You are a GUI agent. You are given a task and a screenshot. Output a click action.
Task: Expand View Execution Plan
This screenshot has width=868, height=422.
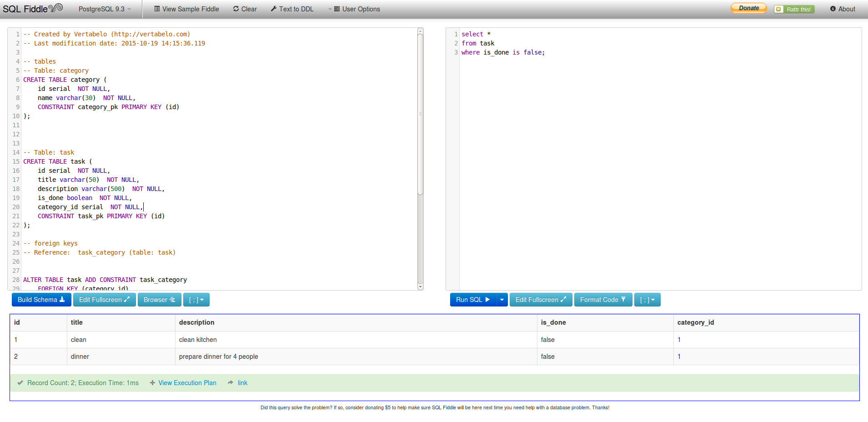pyautogui.click(x=187, y=383)
